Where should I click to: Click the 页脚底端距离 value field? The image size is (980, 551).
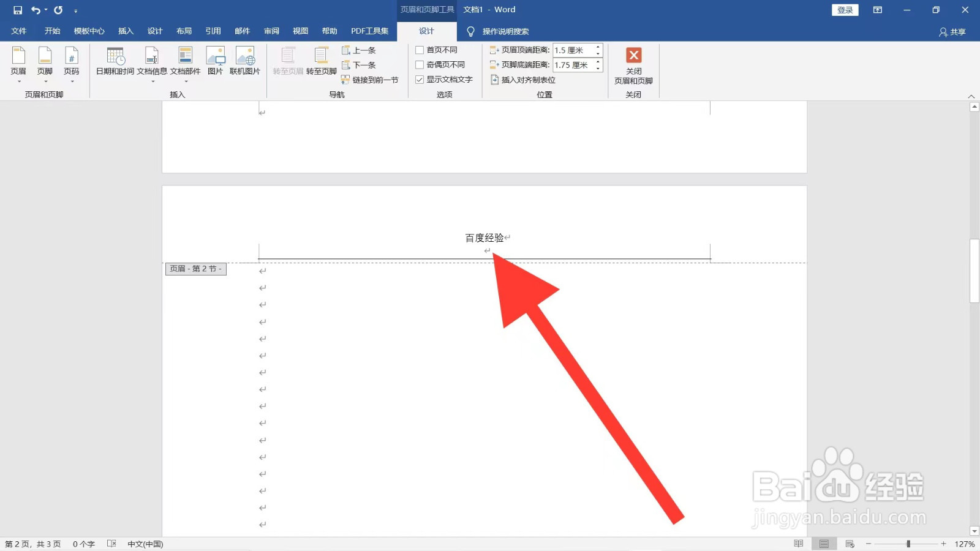[573, 65]
